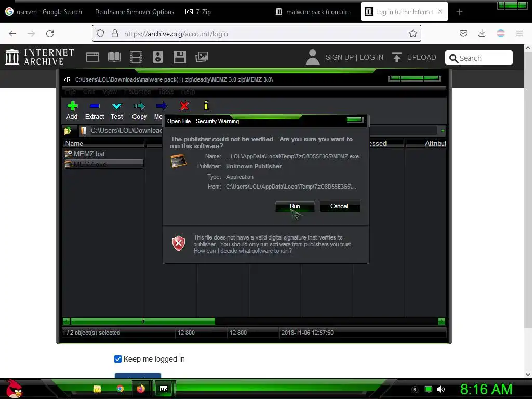This screenshot has height=399, width=532.
Task: Open the Help menu in 7-Zip
Action: (x=188, y=91)
